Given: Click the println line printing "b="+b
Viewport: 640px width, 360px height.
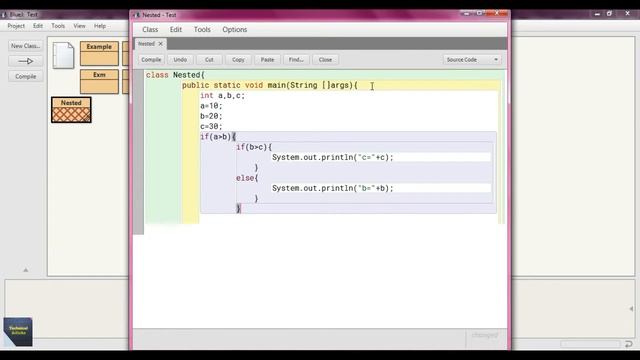Looking at the screenshot, I should click(333, 188).
